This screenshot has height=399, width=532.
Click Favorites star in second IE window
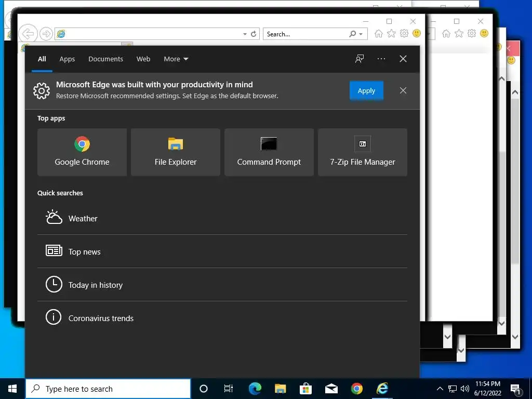459,33
